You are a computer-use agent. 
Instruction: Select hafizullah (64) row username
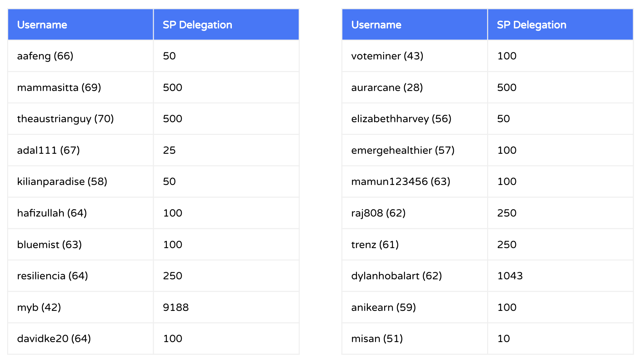point(52,213)
